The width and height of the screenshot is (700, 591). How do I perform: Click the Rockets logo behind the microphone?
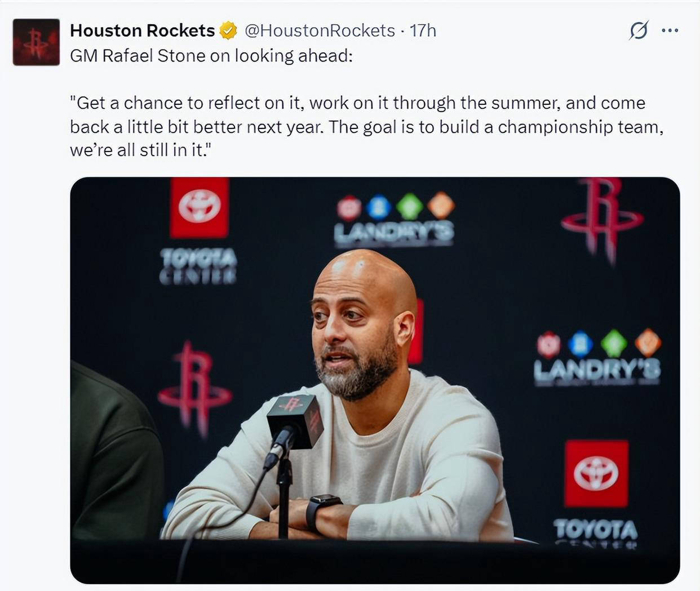click(194, 388)
